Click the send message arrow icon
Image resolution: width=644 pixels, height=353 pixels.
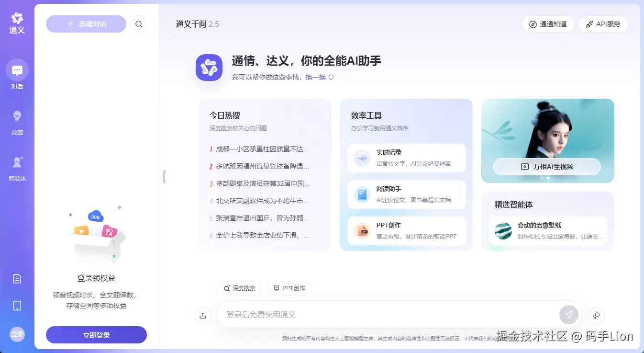pos(569,315)
